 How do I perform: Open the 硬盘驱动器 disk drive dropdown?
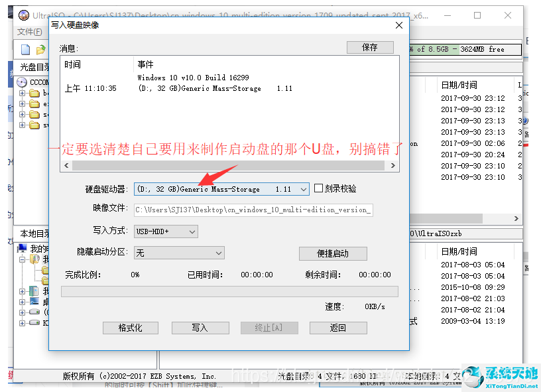[x=221, y=189]
